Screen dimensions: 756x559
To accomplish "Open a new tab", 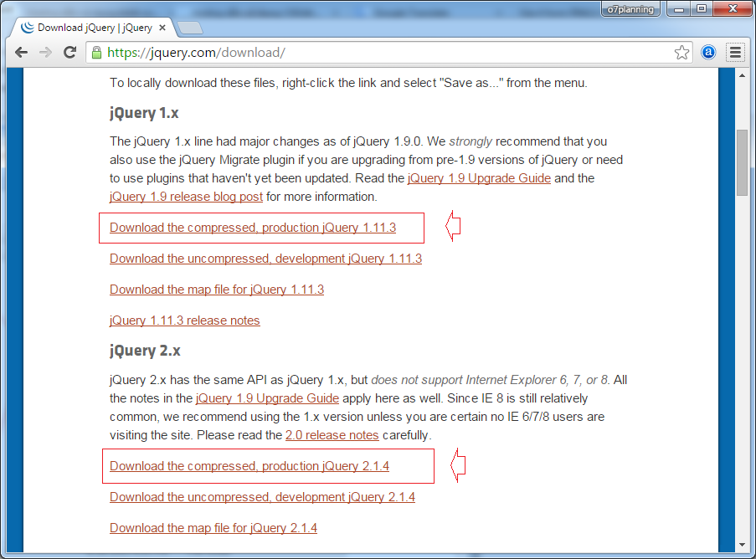I will coord(190,28).
